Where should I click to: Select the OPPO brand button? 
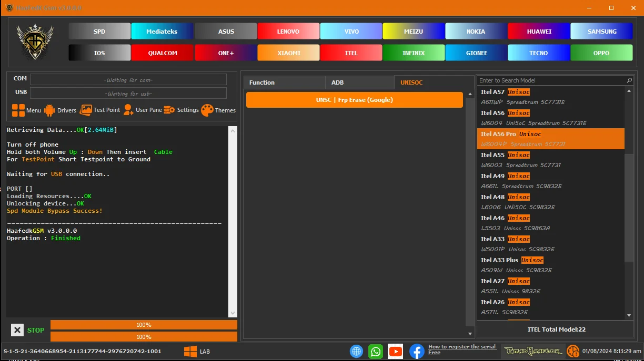click(x=601, y=53)
